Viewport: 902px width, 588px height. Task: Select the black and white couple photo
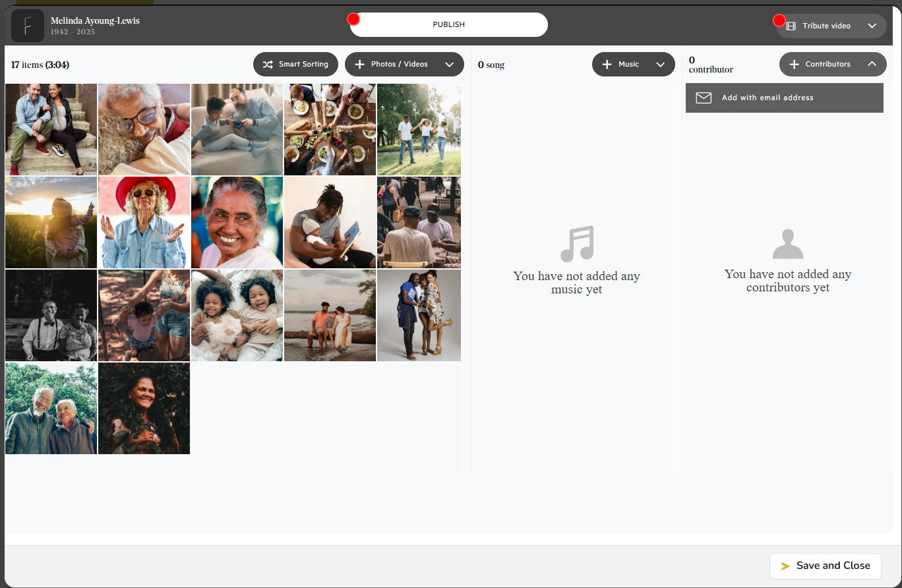tap(51, 315)
